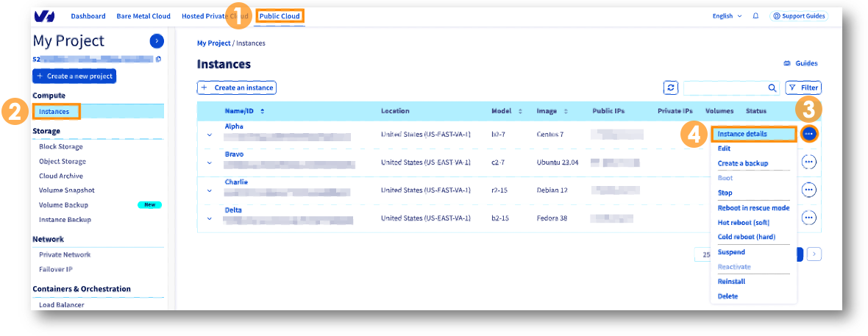Open Cloud Archive in sidebar
868x336 pixels.
pyautogui.click(x=61, y=176)
